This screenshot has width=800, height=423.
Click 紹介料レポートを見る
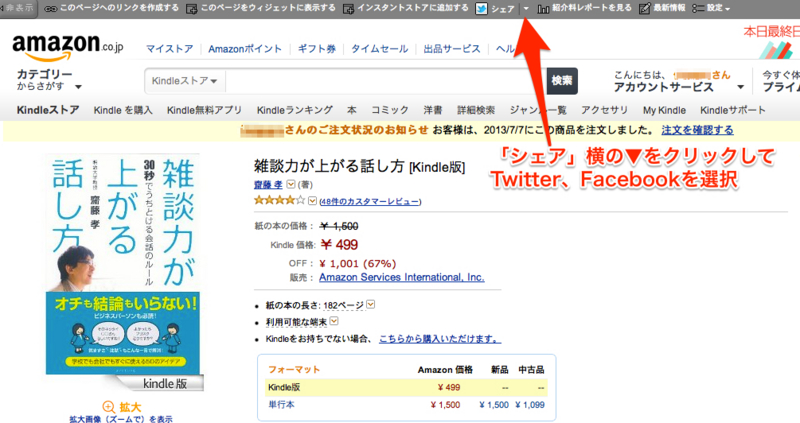(x=592, y=8)
